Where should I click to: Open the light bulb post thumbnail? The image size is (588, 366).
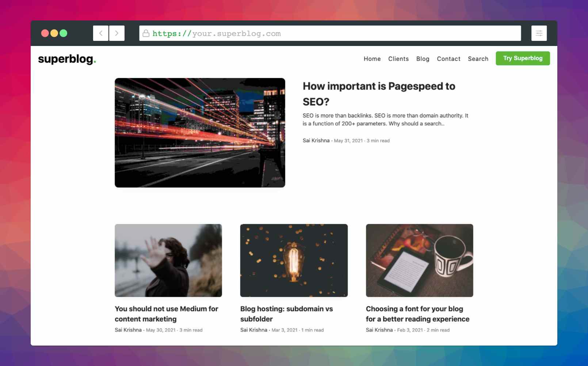point(294,260)
